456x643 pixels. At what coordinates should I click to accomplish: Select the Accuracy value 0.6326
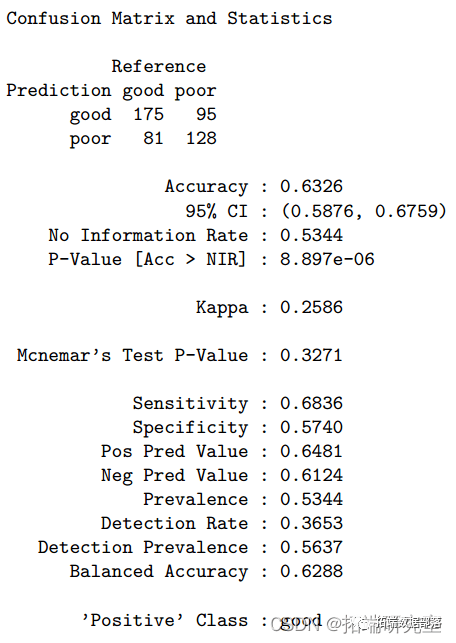[x=311, y=186]
